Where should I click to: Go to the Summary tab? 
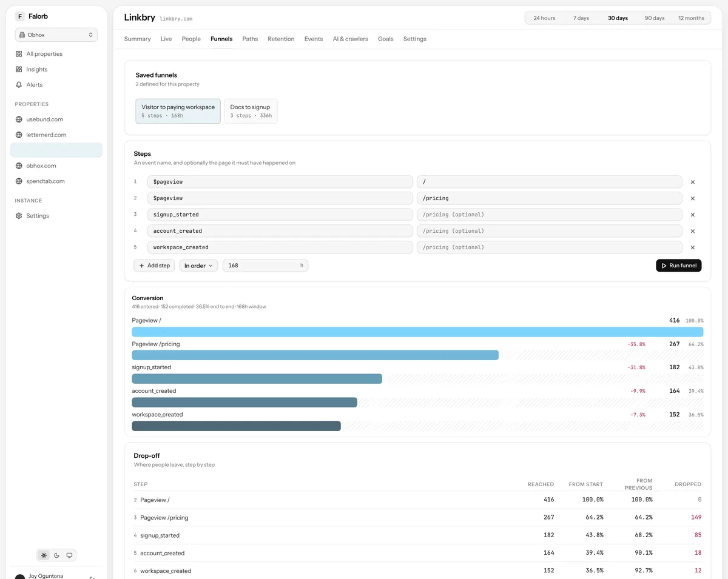[x=137, y=39]
